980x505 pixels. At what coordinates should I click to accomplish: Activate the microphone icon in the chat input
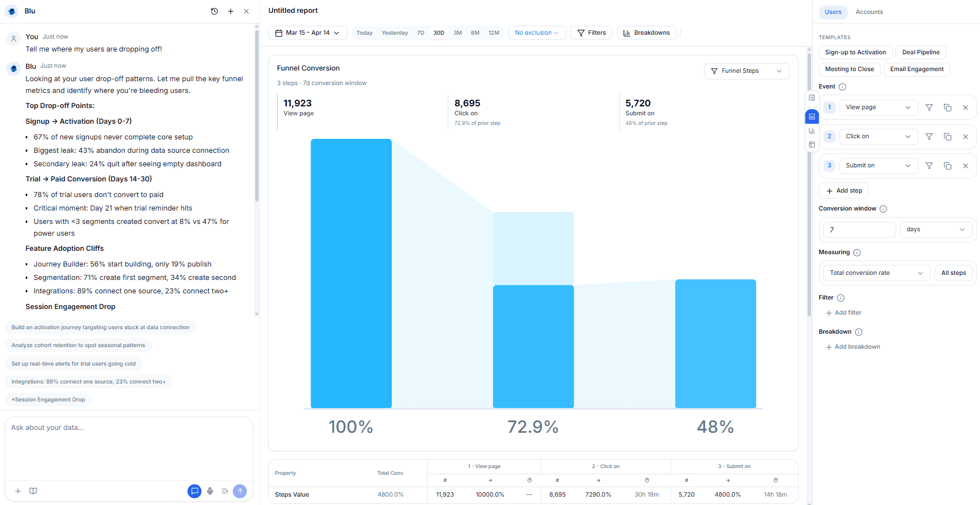(210, 491)
